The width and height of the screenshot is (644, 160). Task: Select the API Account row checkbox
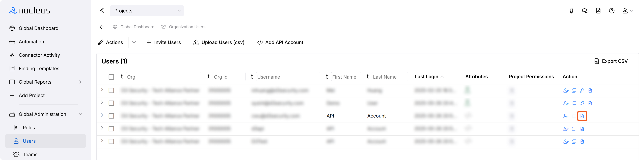[x=111, y=116]
